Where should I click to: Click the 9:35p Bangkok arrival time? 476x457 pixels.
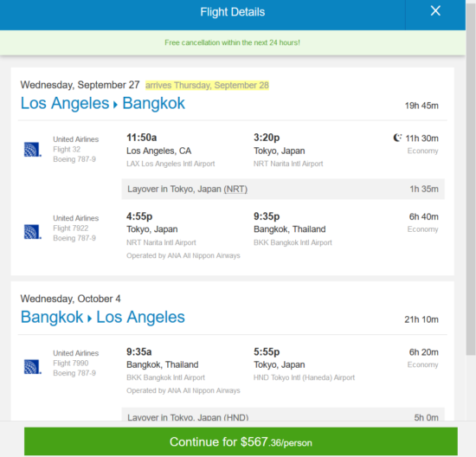pos(267,216)
